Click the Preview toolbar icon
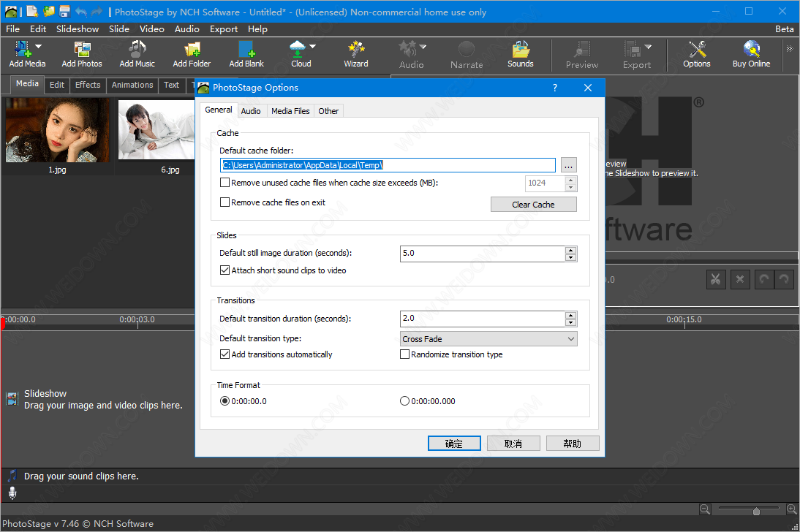The width and height of the screenshot is (800, 532). click(582, 49)
